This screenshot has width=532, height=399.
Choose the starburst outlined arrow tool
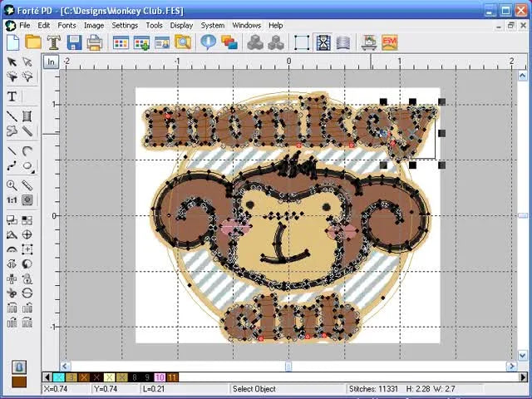pyautogui.click(x=27, y=76)
